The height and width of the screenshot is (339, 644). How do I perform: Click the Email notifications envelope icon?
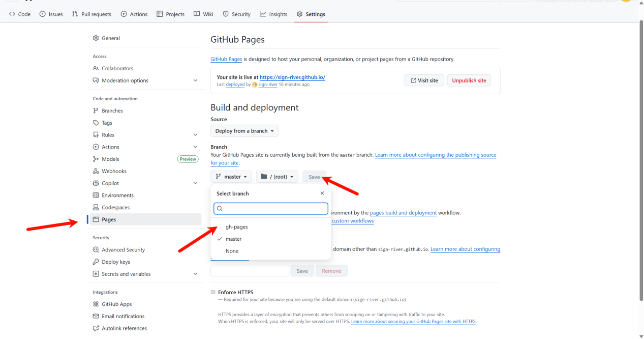pyautogui.click(x=96, y=316)
